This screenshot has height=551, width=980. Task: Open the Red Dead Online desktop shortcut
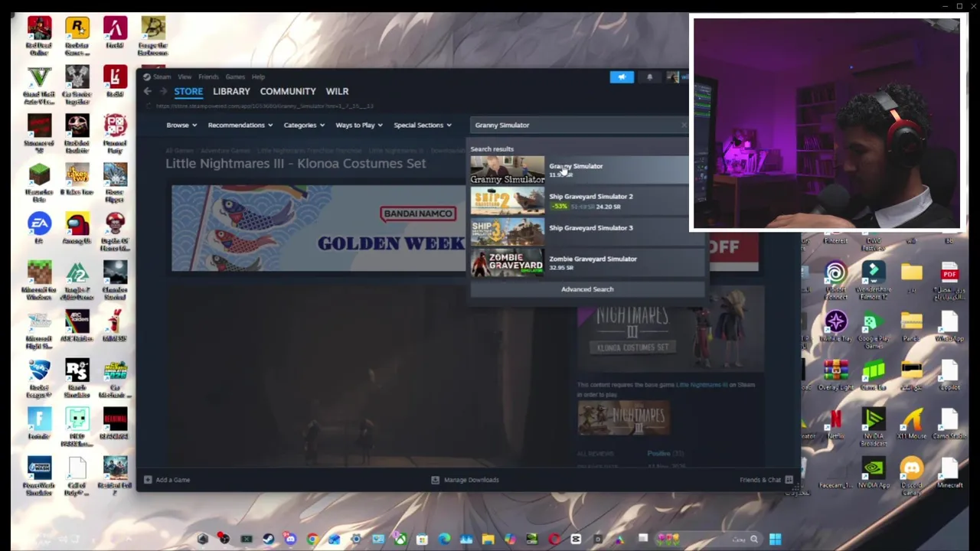(39, 35)
